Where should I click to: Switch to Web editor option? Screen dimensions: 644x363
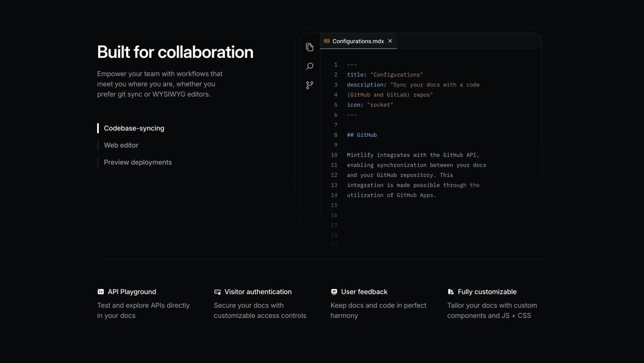[x=121, y=145]
